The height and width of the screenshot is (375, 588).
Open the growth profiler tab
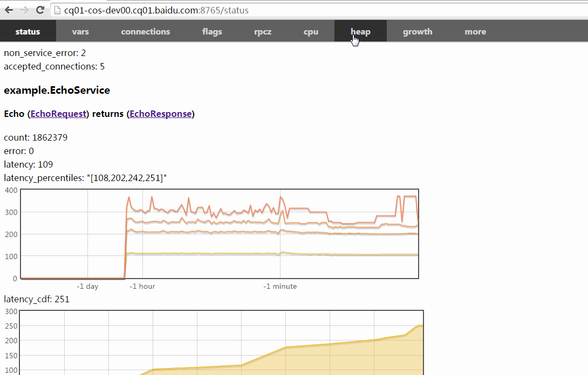[417, 31]
